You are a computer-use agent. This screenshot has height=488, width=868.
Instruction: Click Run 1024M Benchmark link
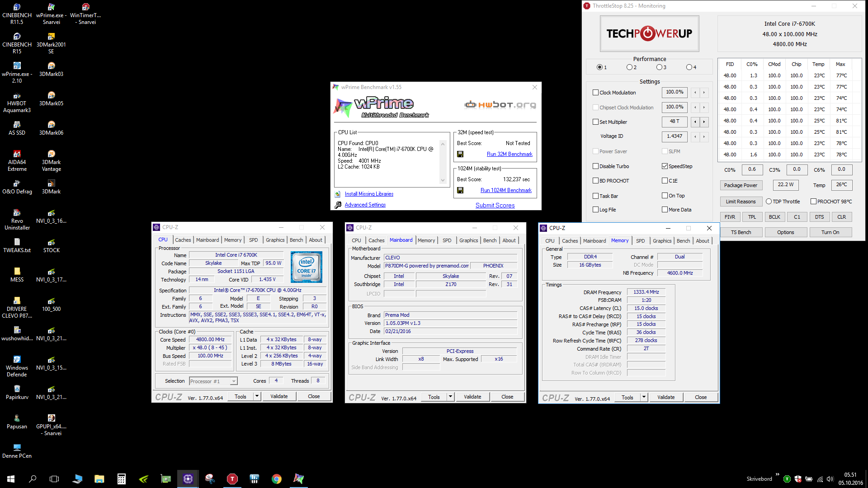(x=506, y=190)
